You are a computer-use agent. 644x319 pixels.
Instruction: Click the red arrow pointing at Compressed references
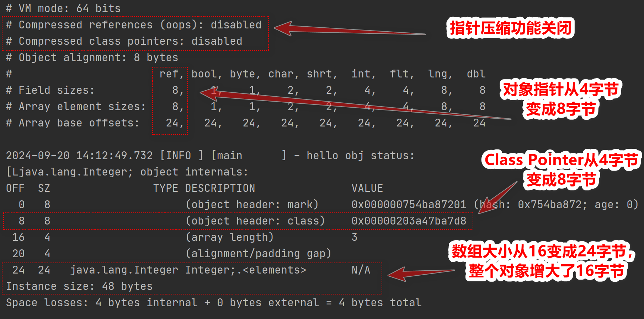(348, 30)
